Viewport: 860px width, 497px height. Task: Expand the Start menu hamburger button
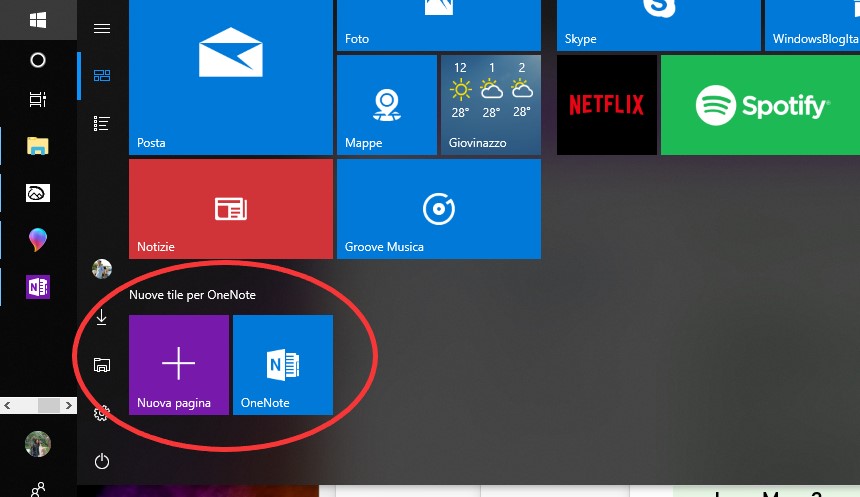[102, 29]
